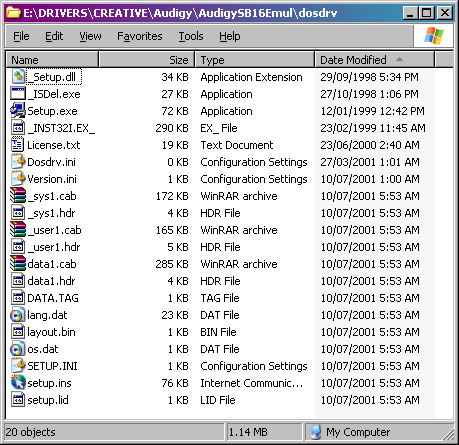459x445 pixels.
Task: Click the 172 KB size value
Action: tap(172, 196)
